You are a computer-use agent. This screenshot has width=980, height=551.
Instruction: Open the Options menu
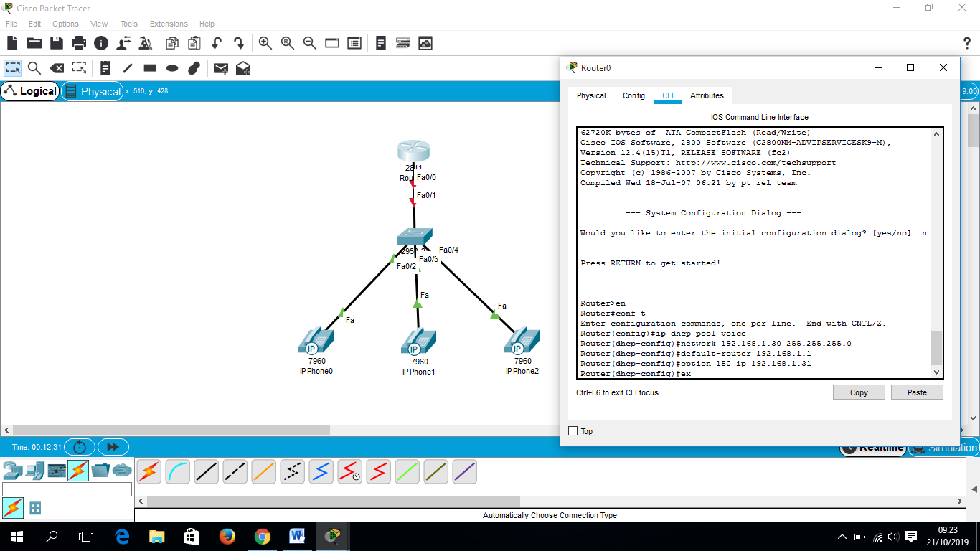65,24
